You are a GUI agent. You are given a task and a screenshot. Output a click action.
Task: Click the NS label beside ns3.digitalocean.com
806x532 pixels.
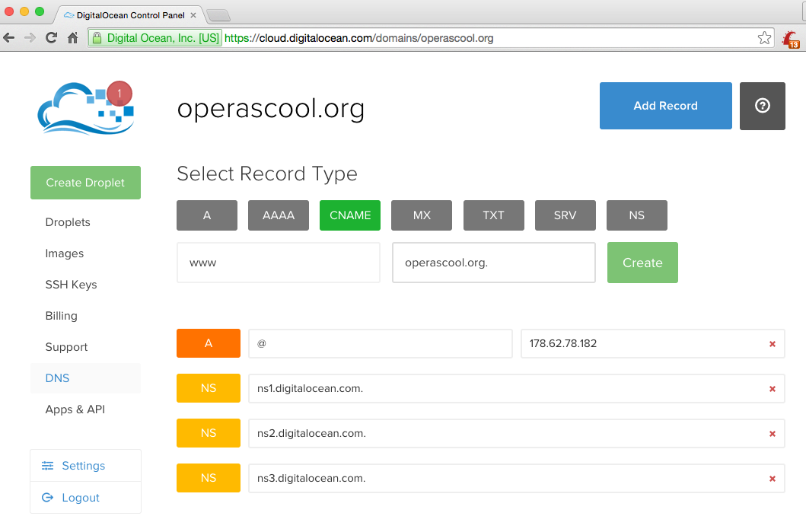209,478
